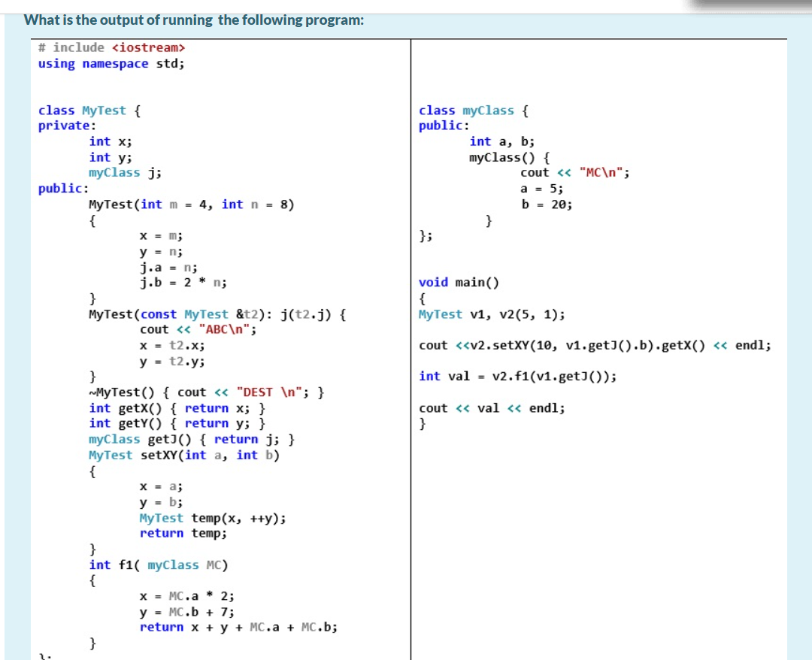Select the 'using namespace std;' line
The height and width of the screenshot is (660, 812).
[111, 64]
